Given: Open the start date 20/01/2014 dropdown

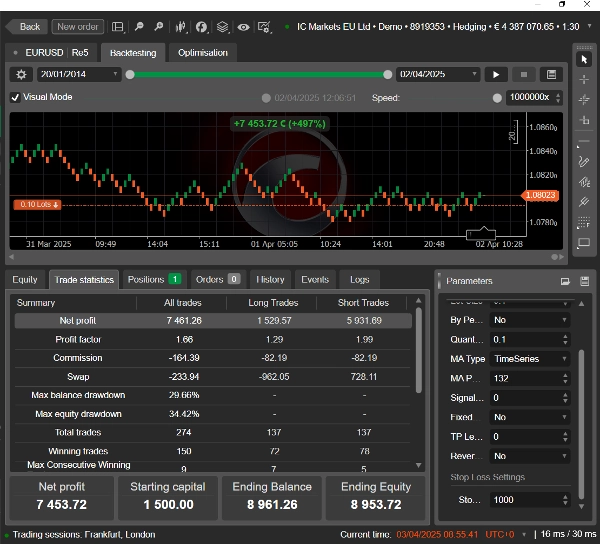Looking at the screenshot, I should 79,74.
